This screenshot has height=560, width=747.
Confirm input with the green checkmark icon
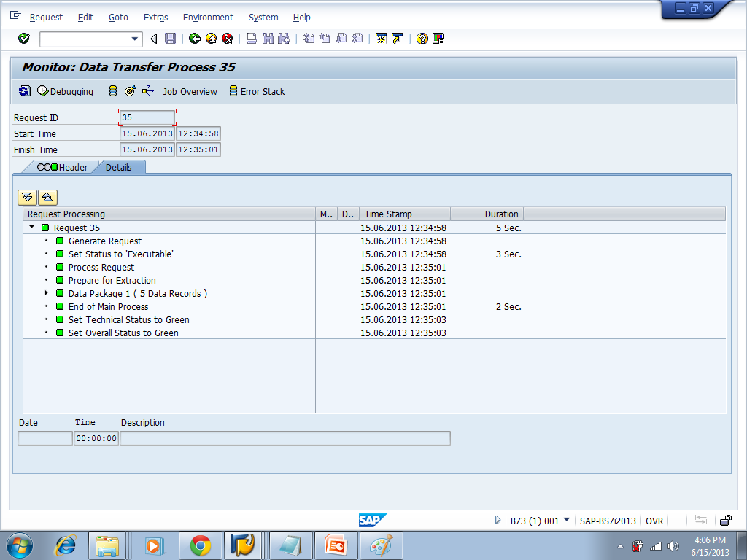click(x=23, y=39)
